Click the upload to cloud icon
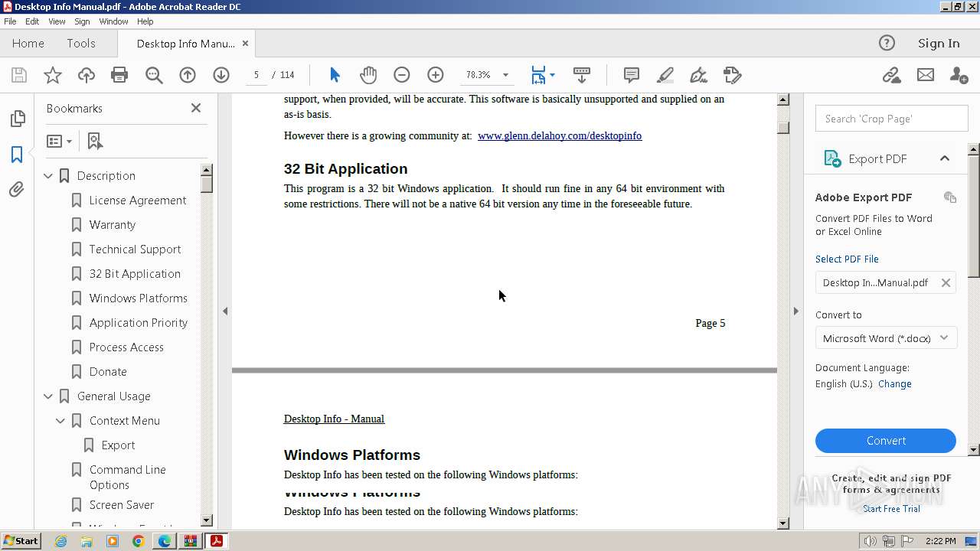Screen dimensions: 980x551 [87, 75]
